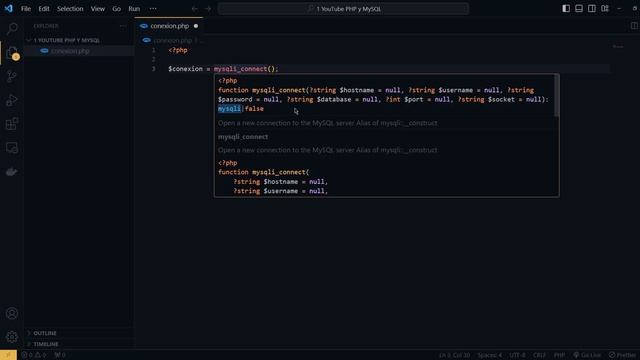Show forwarded ports indicator in status bar
The image size is (640, 360).
pyautogui.click(x=60, y=355)
